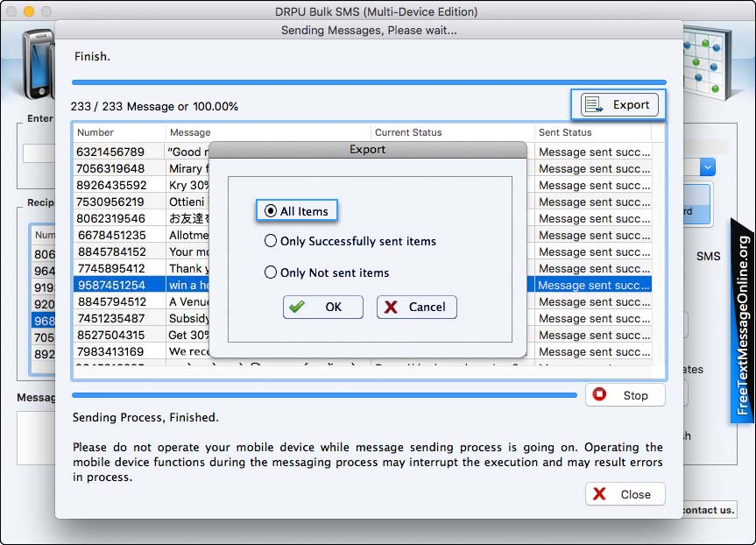
Task: Click the Export button in sending window
Action: tap(619, 104)
